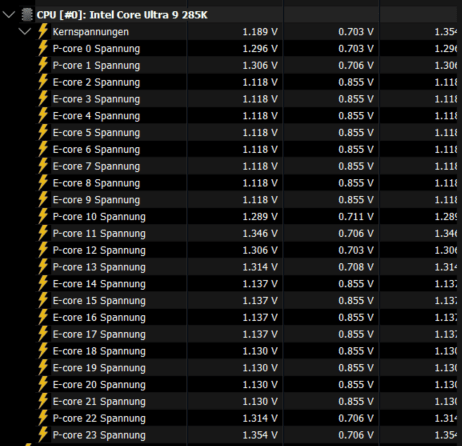
Task: Click Kernspannungen current value 1.189 V
Action: point(260,32)
